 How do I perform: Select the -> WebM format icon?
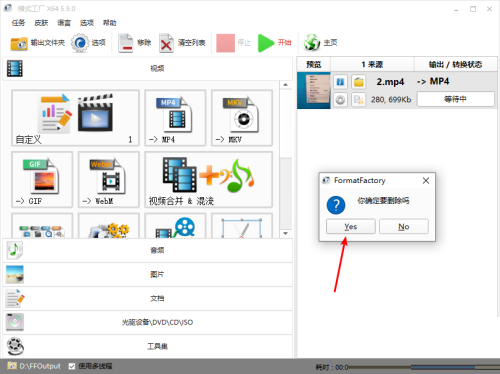(109, 179)
